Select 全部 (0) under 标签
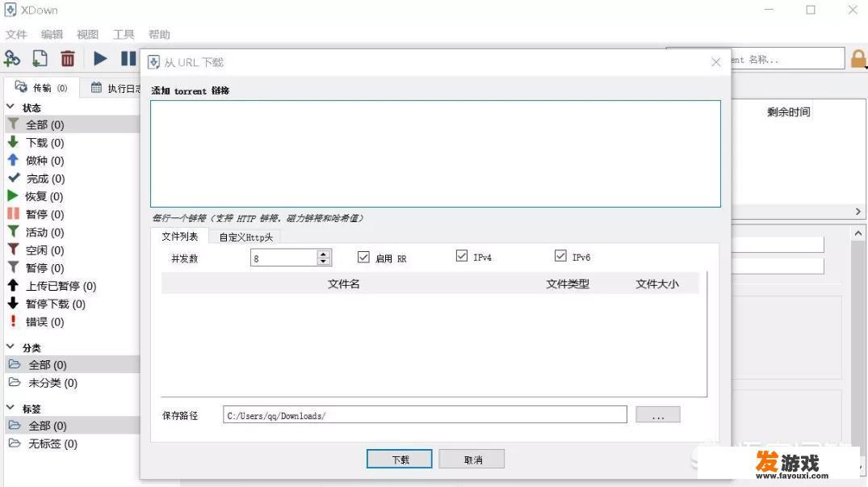The width and height of the screenshot is (868, 487). (x=72, y=426)
